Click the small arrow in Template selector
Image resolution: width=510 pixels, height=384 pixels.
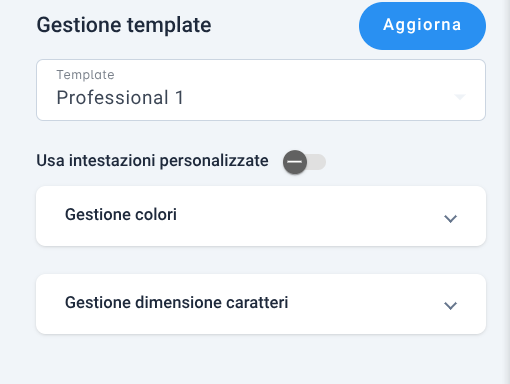click(460, 97)
